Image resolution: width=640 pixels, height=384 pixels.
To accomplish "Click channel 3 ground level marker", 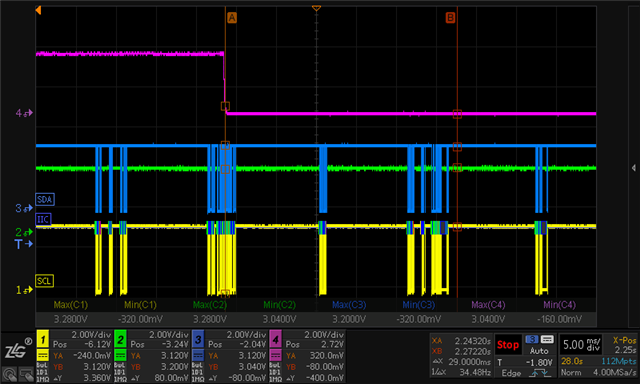I will [x=24, y=208].
